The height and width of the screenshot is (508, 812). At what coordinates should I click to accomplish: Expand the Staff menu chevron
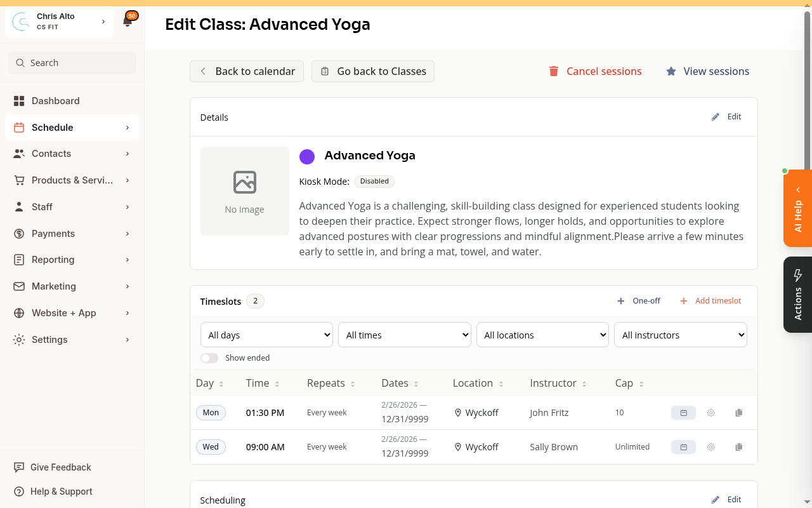[128, 207]
